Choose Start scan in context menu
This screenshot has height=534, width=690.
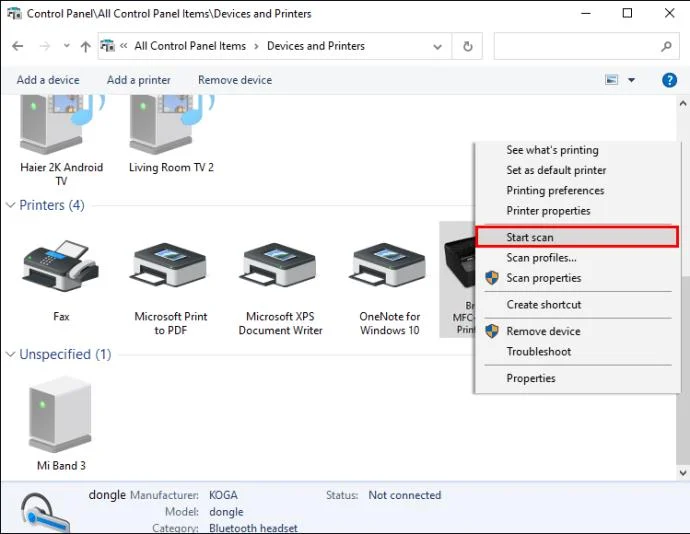click(576, 237)
